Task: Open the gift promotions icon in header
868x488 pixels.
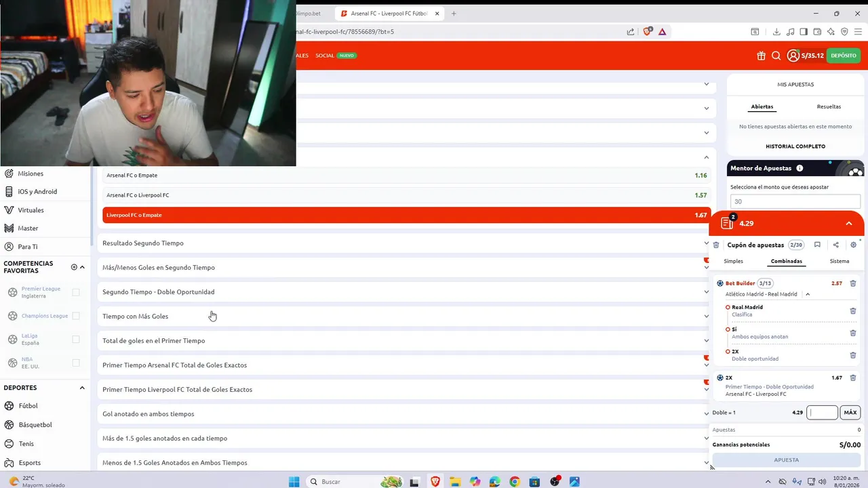Action: pyautogui.click(x=761, y=56)
